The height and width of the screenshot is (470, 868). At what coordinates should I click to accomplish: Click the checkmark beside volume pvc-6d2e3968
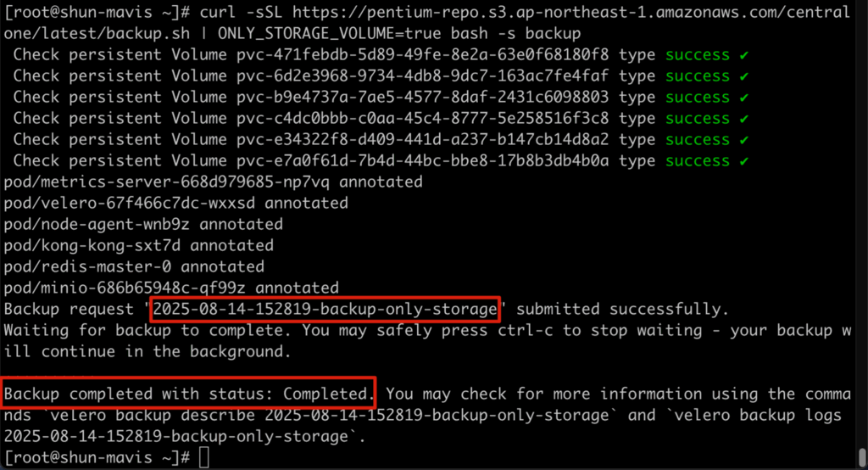tap(743, 76)
